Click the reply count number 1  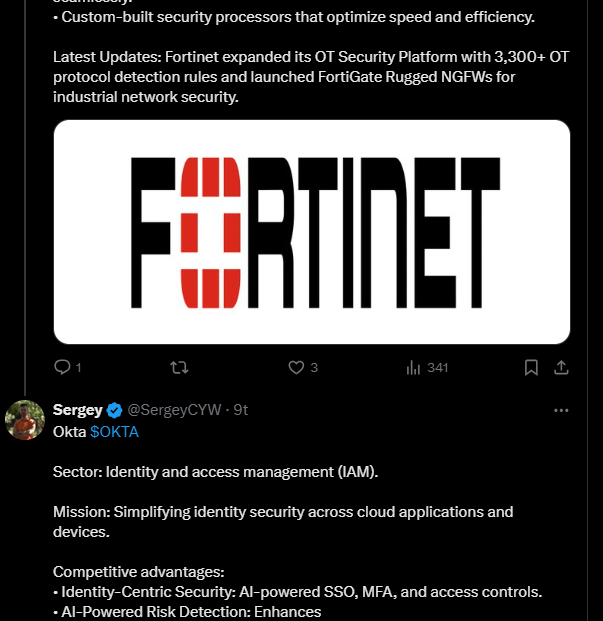(x=78, y=368)
